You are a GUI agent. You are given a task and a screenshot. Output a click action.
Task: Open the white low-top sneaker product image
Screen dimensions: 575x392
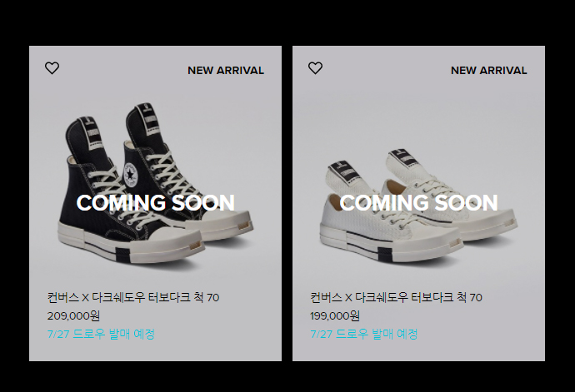tap(418, 206)
